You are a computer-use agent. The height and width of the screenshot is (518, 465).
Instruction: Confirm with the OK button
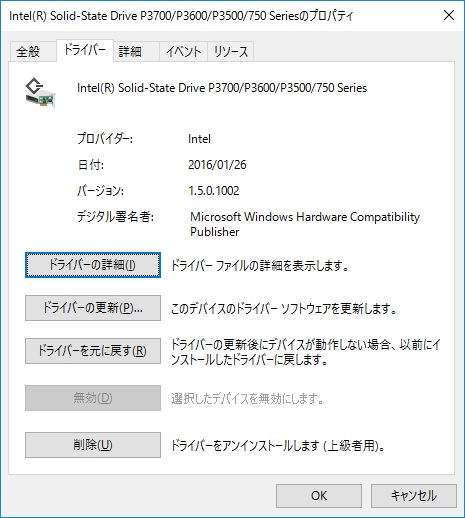pos(319,496)
